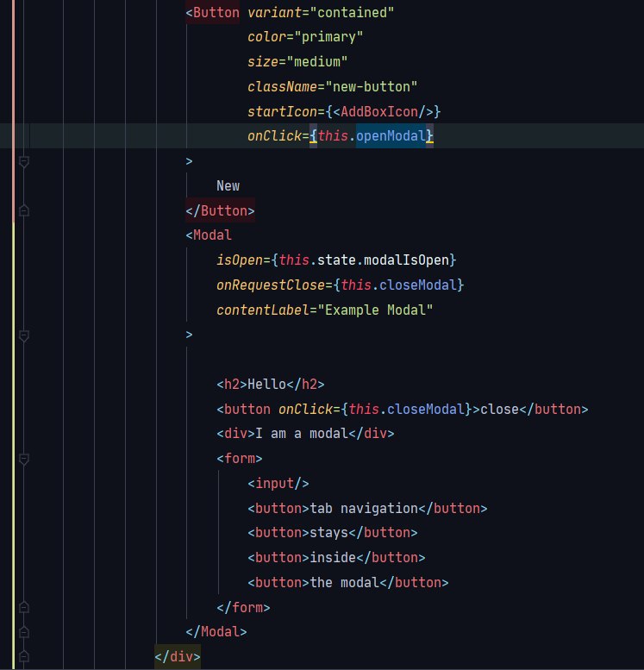Click the 'tab navigation' button text

click(x=363, y=508)
